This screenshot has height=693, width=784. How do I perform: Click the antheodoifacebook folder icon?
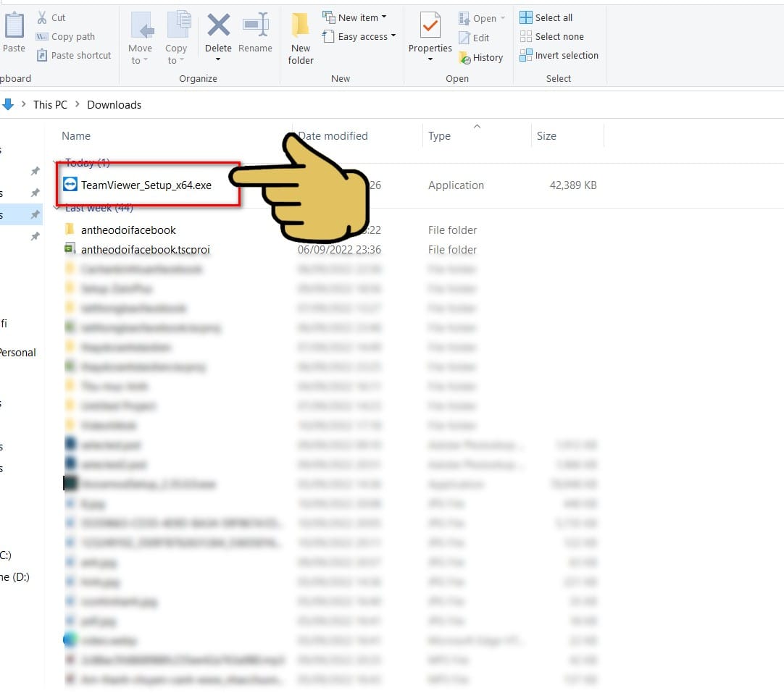pyautogui.click(x=70, y=230)
